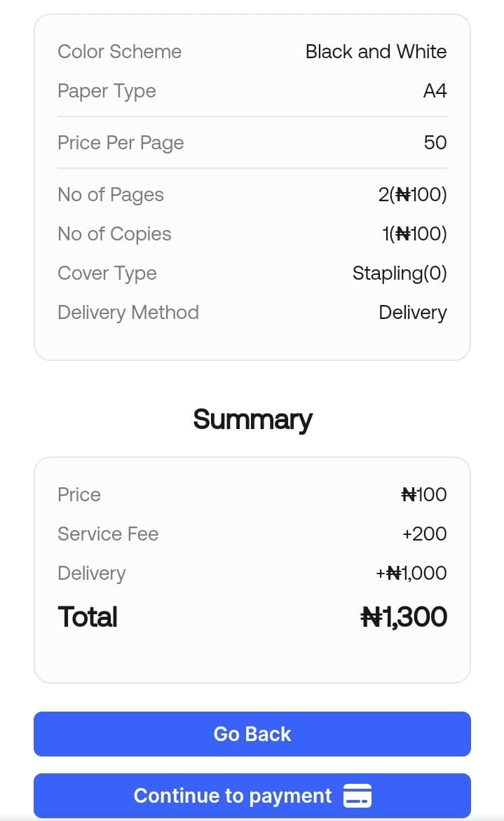The height and width of the screenshot is (821, 504).
Task: Click the +₦1,000 delivery charge amount
Action: click(x=411, y=574)
